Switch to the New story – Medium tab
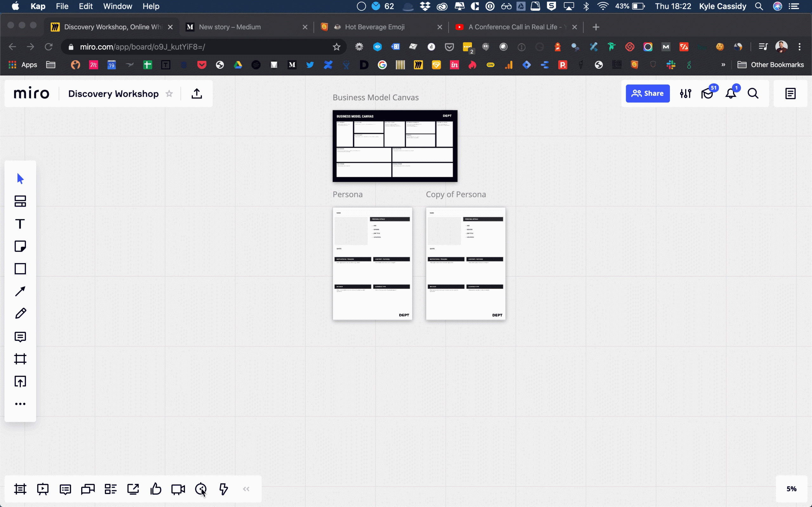Image resolution: width=812 pixels, height=507 pixels. pos(230,27)
